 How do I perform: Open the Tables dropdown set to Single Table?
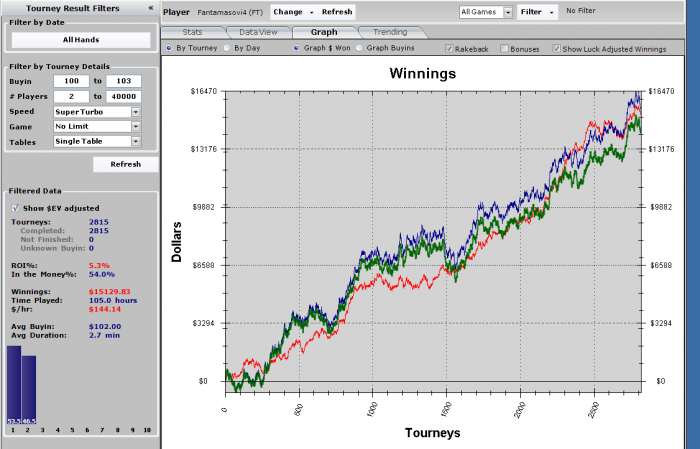(97, 141)
